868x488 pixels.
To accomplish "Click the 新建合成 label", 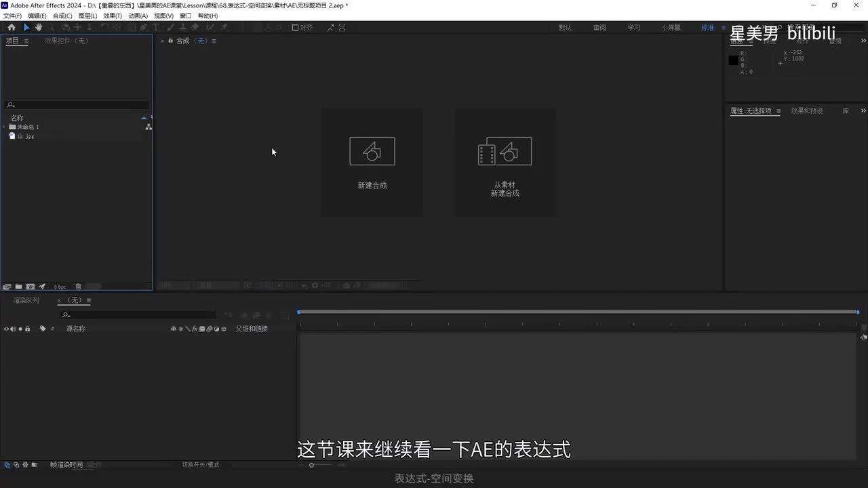I will (372, 185).
